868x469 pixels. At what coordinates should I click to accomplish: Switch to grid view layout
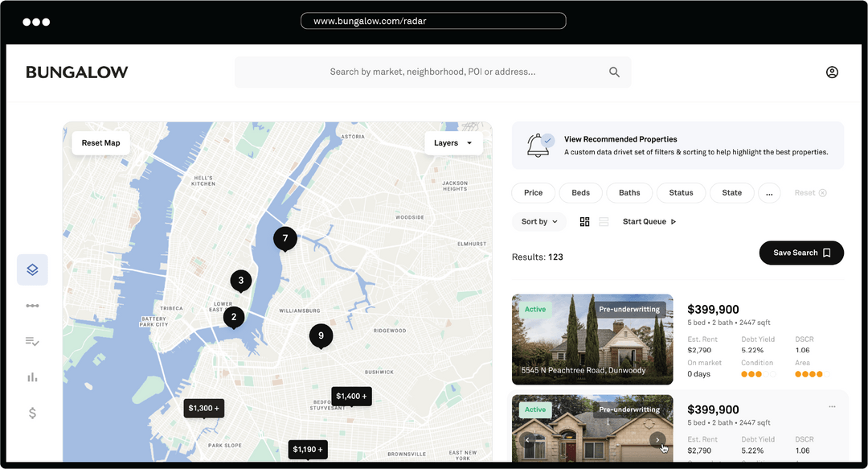pyautogui.click(x=584, y=222)
